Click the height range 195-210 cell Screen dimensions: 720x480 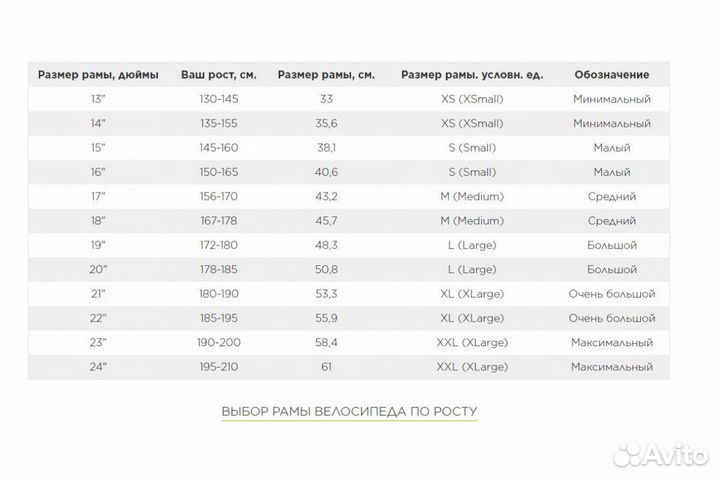(218, 368)
